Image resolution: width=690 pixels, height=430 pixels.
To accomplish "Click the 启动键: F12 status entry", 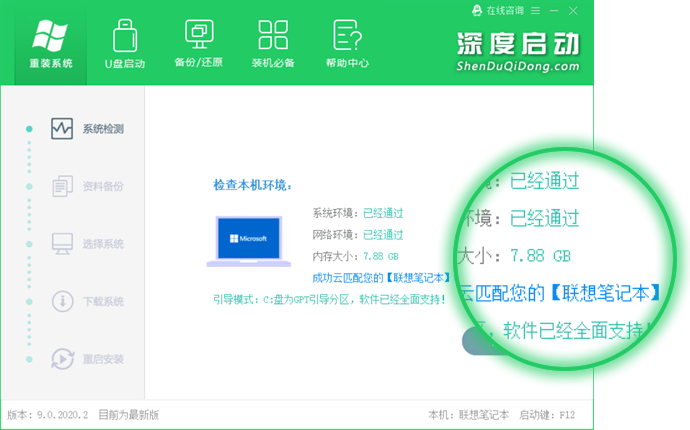I will tap(547, 415).
